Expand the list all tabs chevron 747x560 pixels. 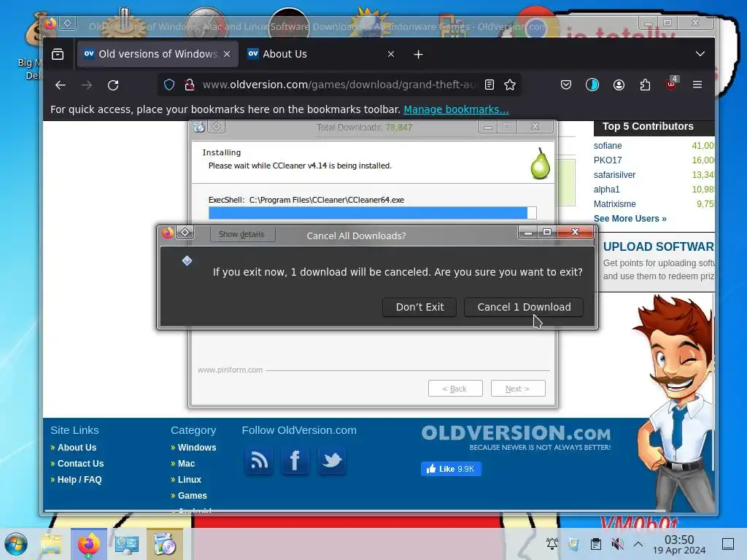[700, 54]
